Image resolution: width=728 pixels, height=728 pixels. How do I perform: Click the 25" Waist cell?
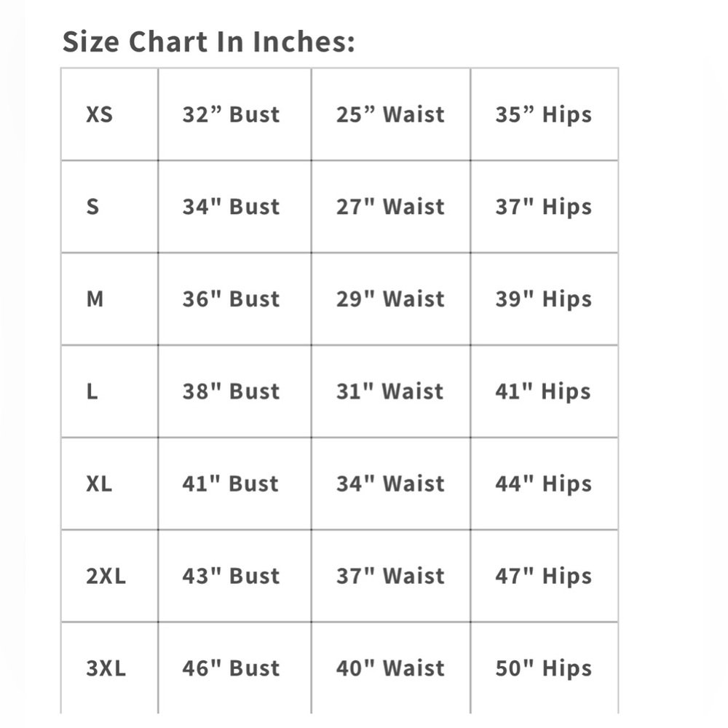391,114
